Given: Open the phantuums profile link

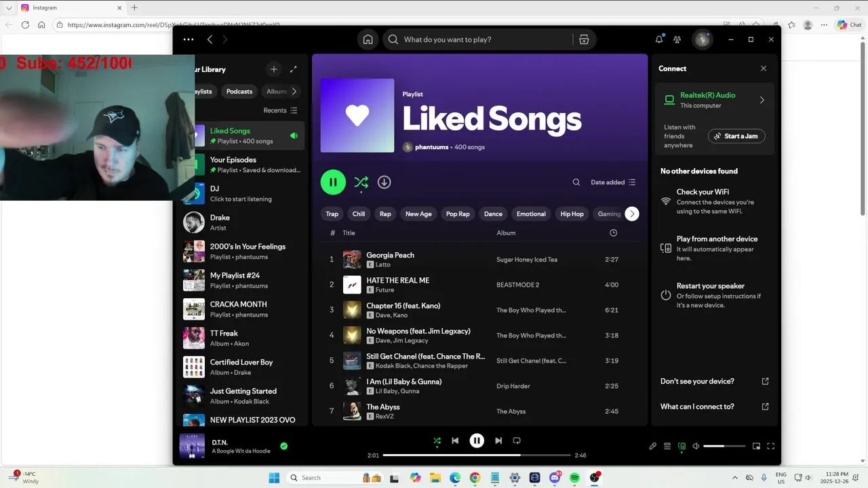Looking at the screenshot, I should (431, 147).
